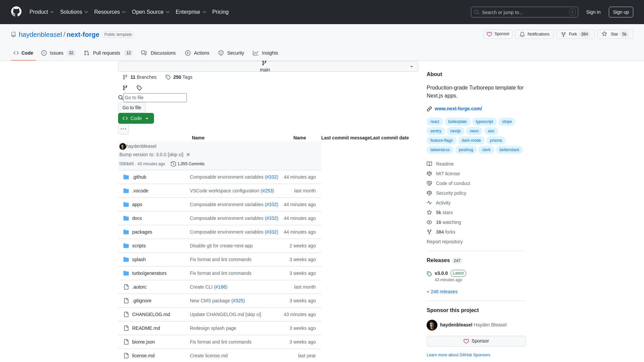The width and height of the screenshot is (644, 362).
Task: Click the sponsor profile avatar of Hayden Bleasel
Action: 432,325
